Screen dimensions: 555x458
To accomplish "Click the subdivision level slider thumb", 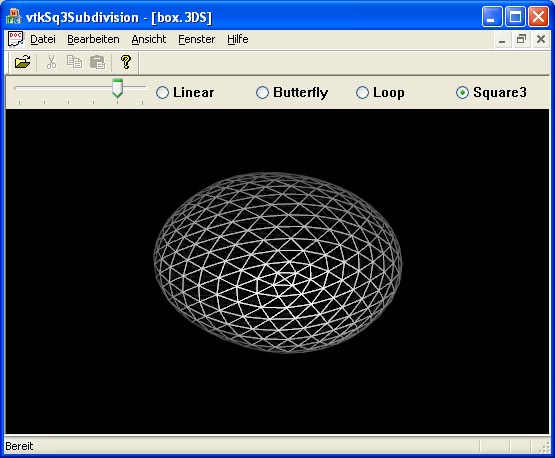I will tap(118, 88).
